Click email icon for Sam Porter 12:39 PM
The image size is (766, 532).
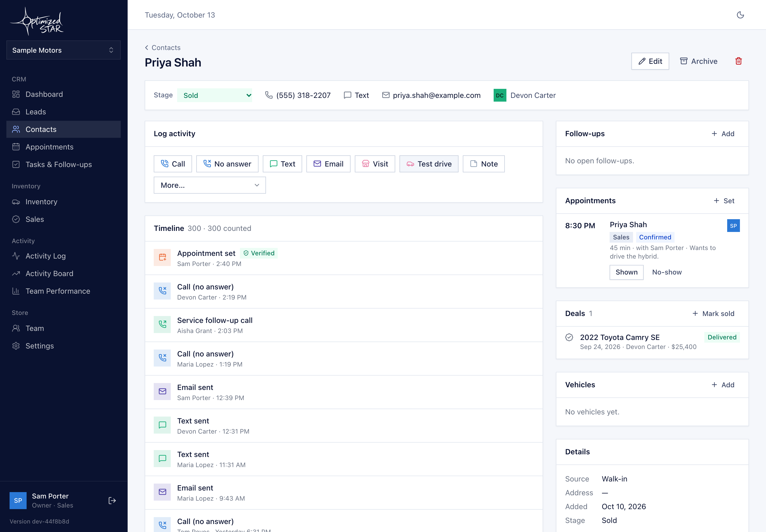pos(162,391)
